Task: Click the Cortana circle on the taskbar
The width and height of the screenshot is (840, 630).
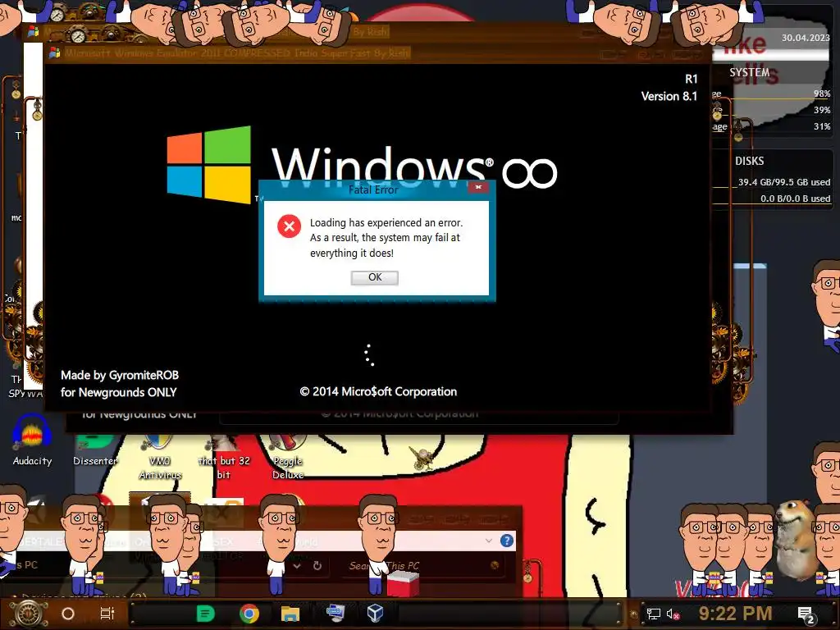Action: click(68, 614)
